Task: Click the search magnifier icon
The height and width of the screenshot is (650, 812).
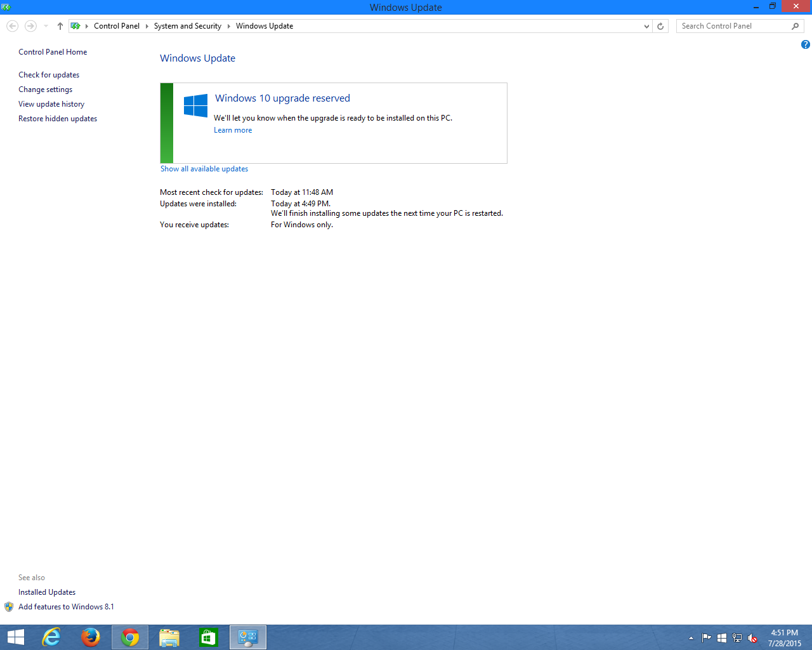Action: [x=796, y=26]
